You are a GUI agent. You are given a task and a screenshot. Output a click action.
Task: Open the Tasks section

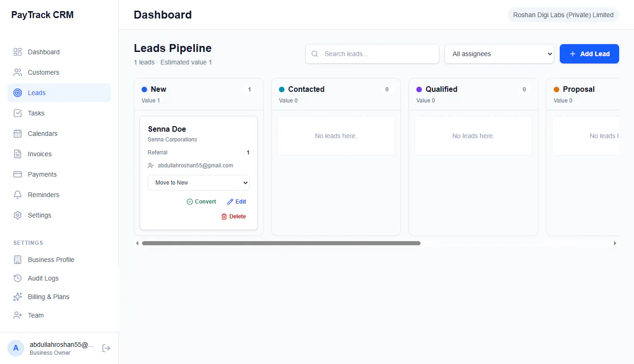(x=59, y=113)
